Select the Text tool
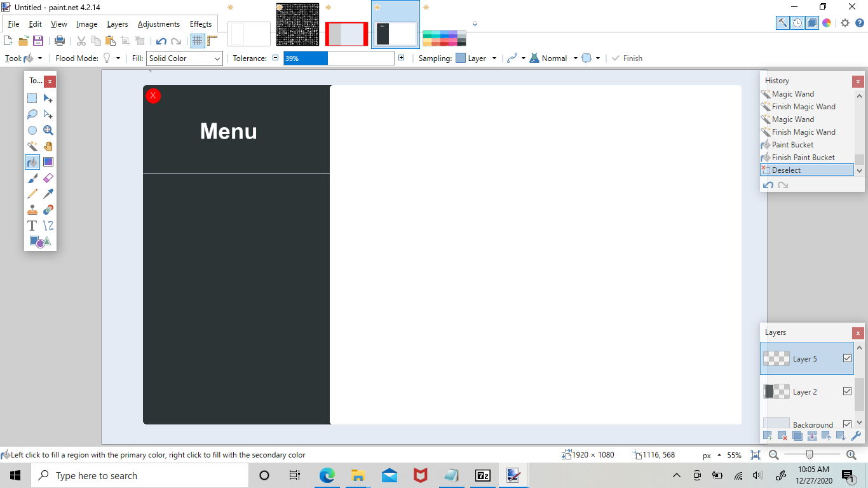Viewport: 868px width, 488px height. (x=32, y=226)
